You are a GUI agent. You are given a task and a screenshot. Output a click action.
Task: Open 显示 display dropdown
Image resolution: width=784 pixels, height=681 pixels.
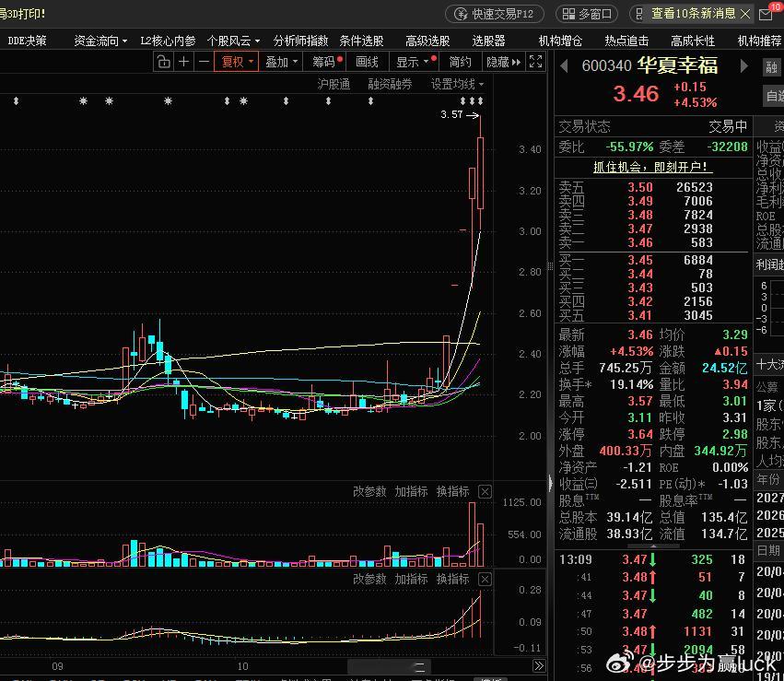click(413, 62)
